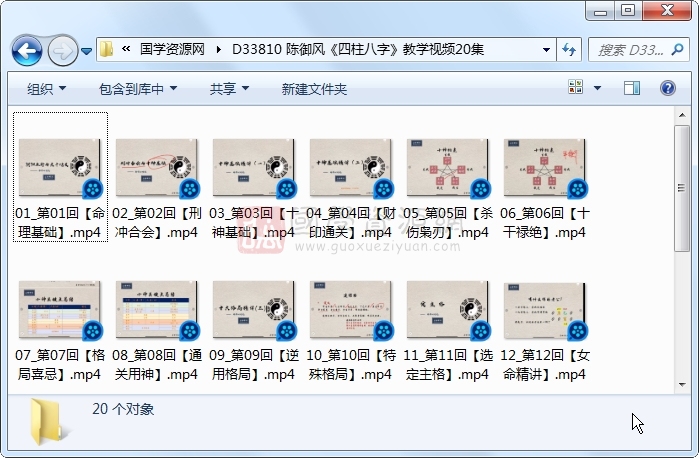This screenshot has height=458, width=699.
Task: Click the magnifier search icon
Action: (677, 50)
